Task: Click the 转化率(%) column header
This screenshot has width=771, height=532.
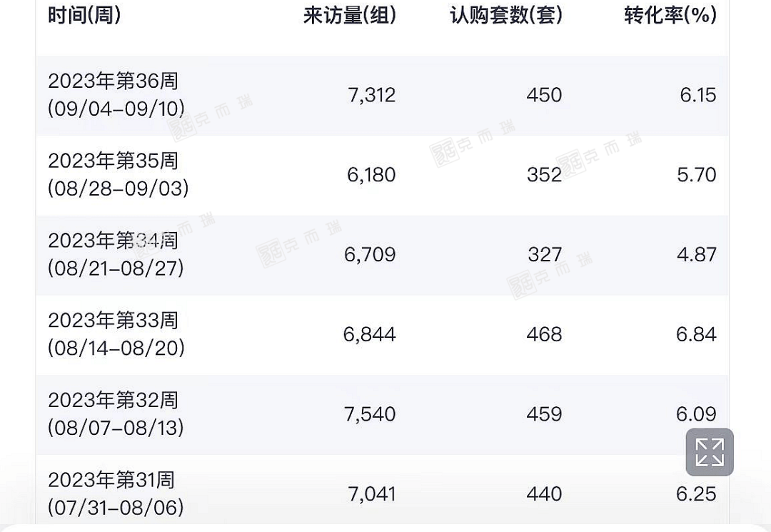Action: (670, 15)
